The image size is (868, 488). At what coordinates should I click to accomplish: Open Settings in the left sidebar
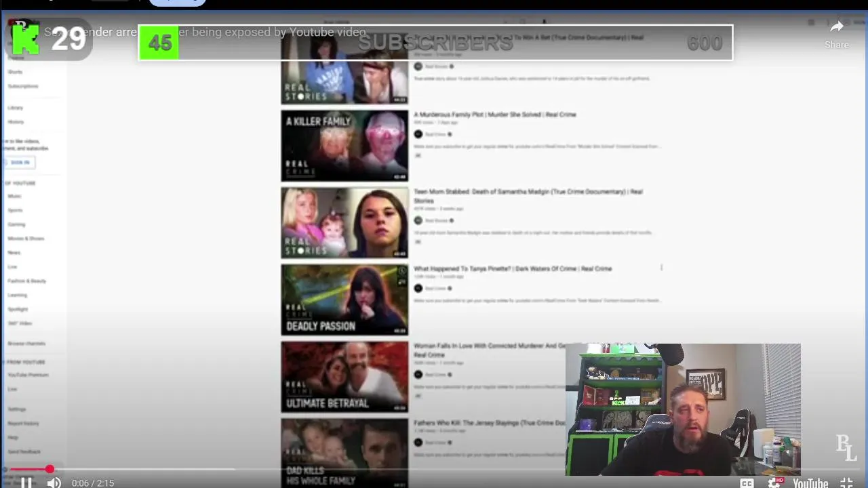coord(17,409)
